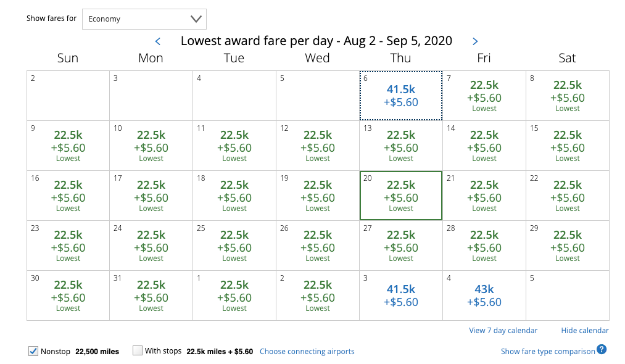
Task: Open Show fare type comparison link
Action: click(x=548, y=352)
